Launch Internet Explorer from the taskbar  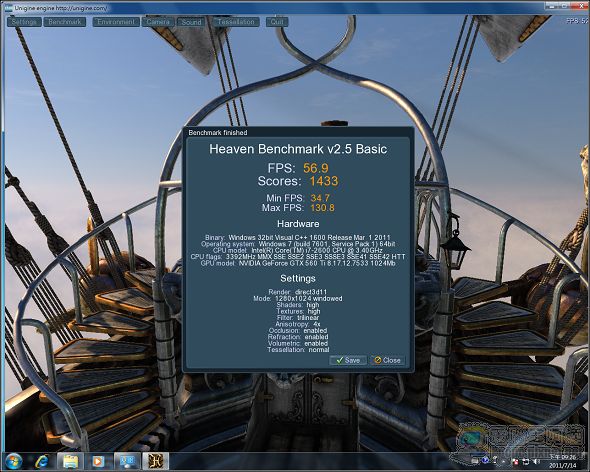click(41, 461)
